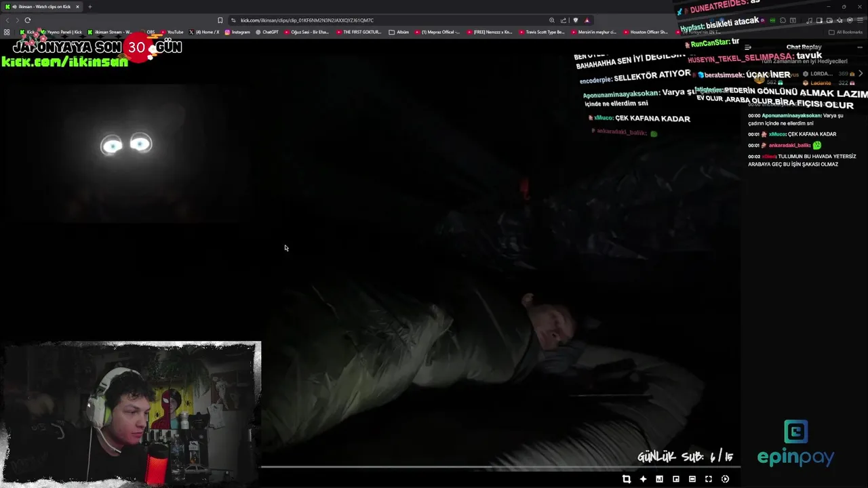The width and height of the screenshot is (868, 488).
Task: Bookmark this page with the bookmark icon
Action: 220,20
